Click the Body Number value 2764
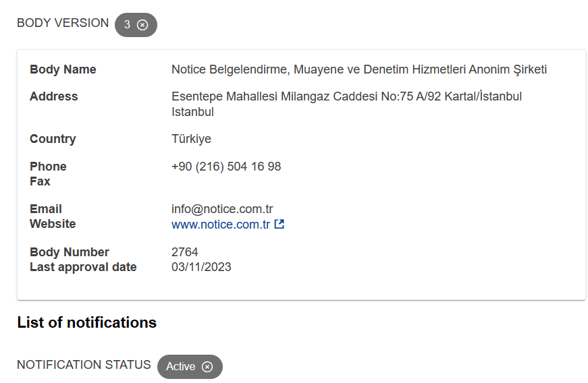Viewport: 588px width, 383px height. click(x=184, y=252)
